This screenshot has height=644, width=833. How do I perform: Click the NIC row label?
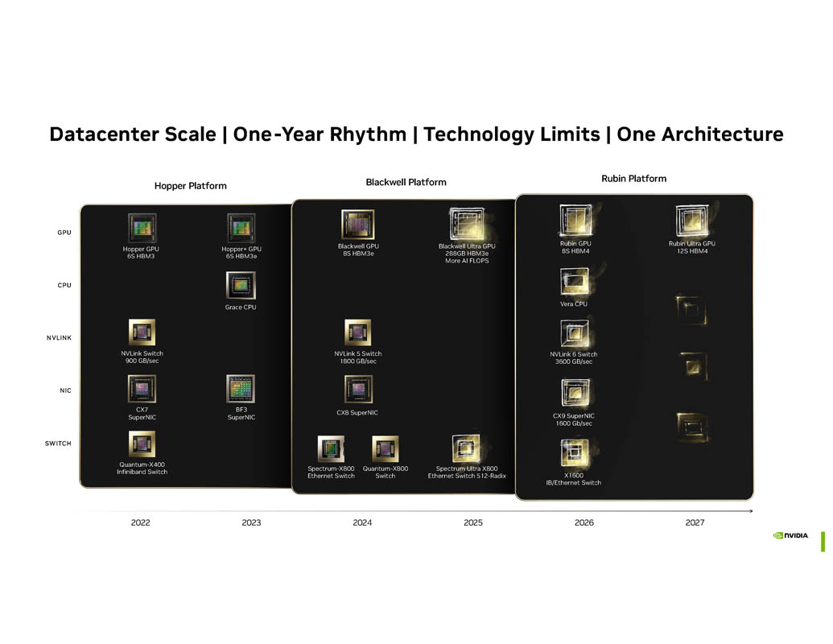pyautogui.click(x=65, y=390)
